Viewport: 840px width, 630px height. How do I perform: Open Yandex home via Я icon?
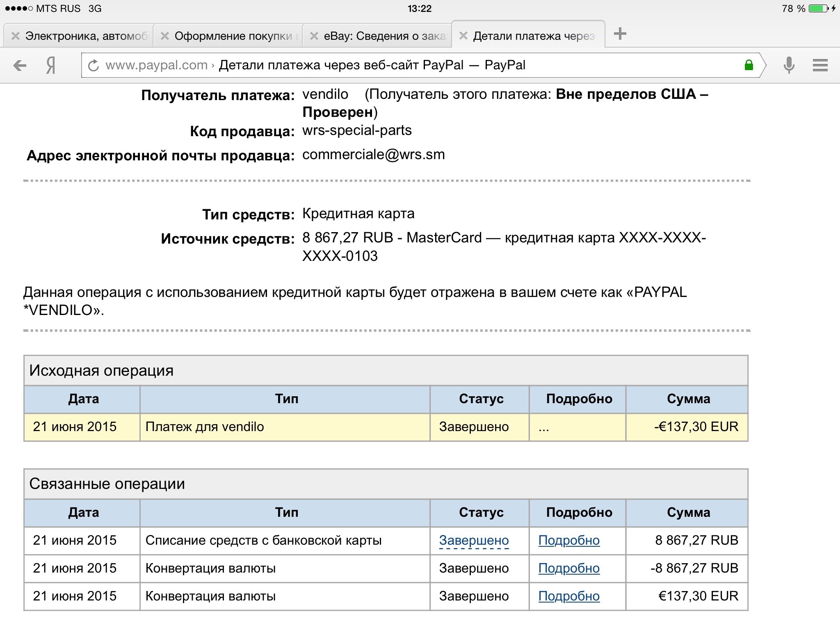pos(50,65)
